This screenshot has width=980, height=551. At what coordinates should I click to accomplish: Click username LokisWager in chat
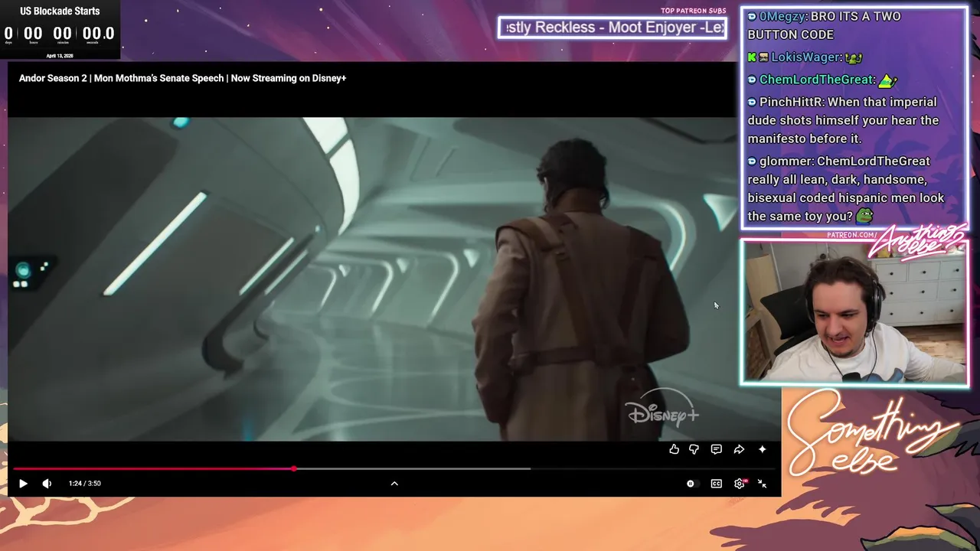click(806, 57)
